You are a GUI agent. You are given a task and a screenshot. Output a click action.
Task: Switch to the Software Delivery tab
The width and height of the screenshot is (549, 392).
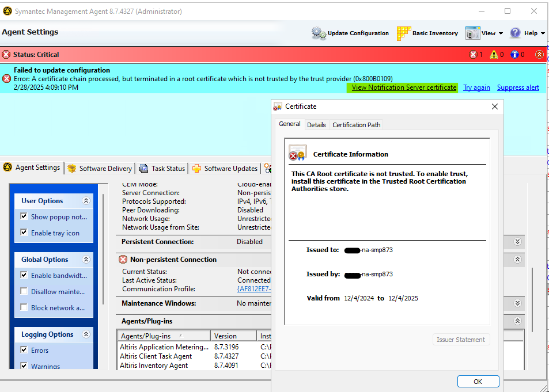click(100, 168)
